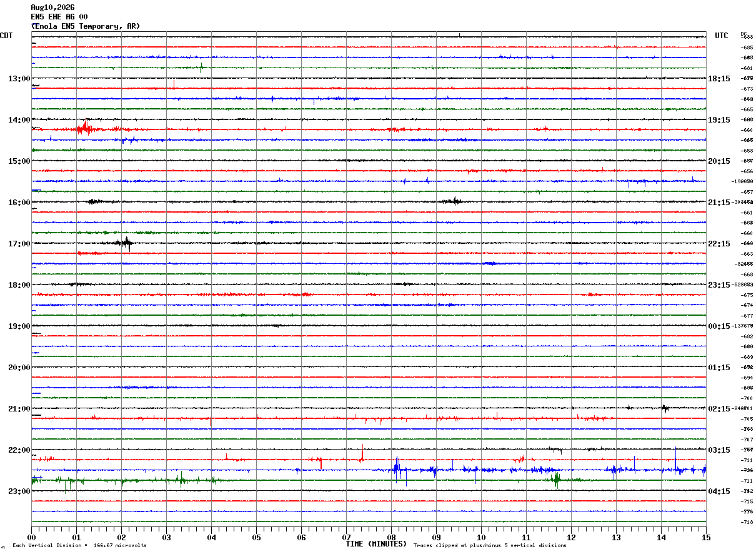Click the 15 minute axis tick label
Viewport: 756px width, 554px height.
(x=706, y=538)
